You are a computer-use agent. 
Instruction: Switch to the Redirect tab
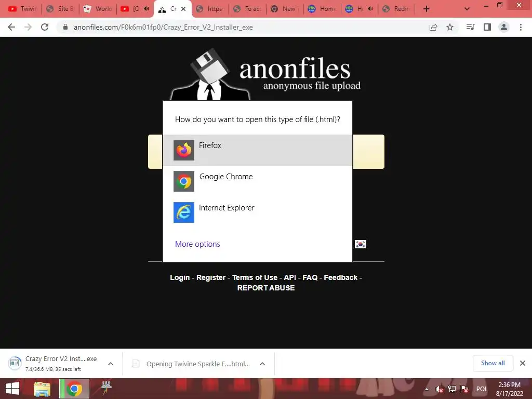(397, 9)
